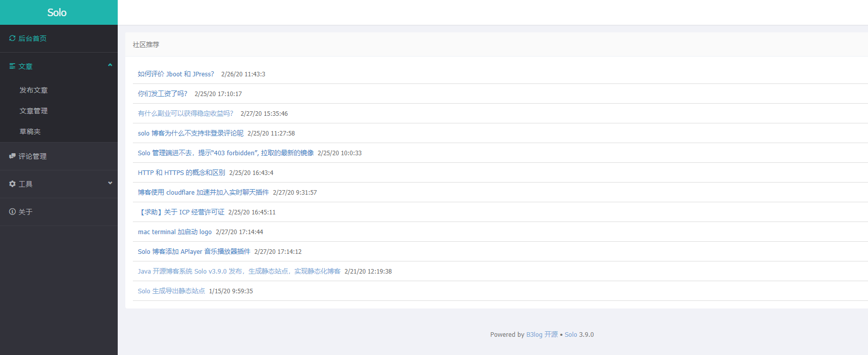Click version number 3.9.0 in footer
Image resolution: width=868 pixels, height=355 pixels.
(587, 334)
